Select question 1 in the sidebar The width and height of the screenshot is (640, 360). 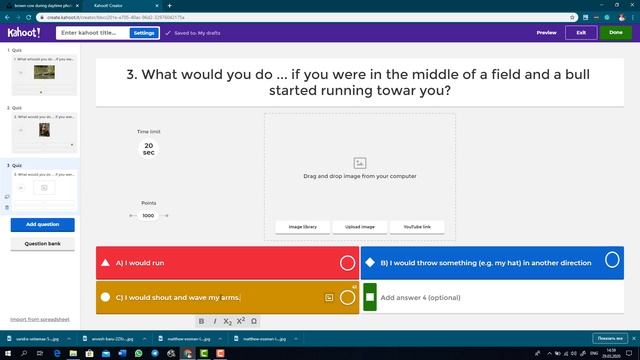[44, 75]
